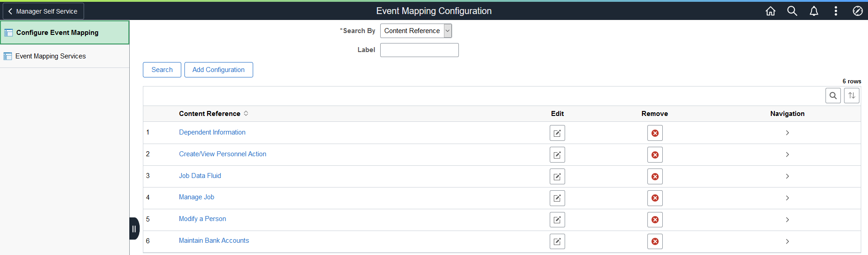Open navigation chevron for Modify a Person
Screen dimensions: 868x255
[788, 220]
